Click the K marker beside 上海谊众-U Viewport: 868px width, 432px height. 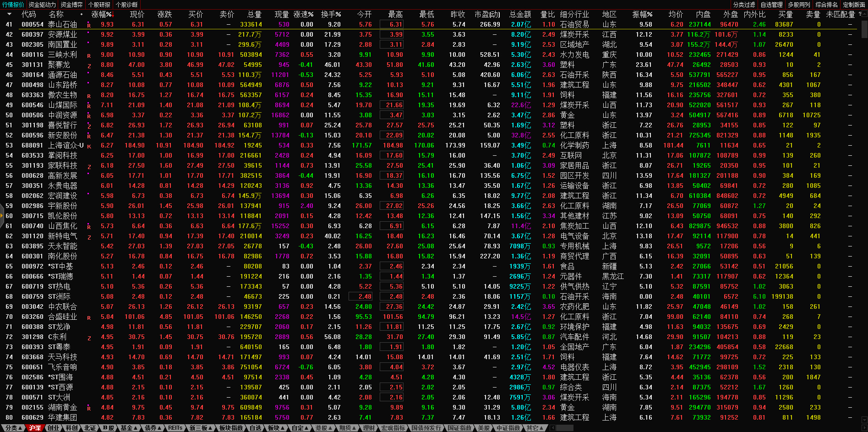[x=89, y=146]
